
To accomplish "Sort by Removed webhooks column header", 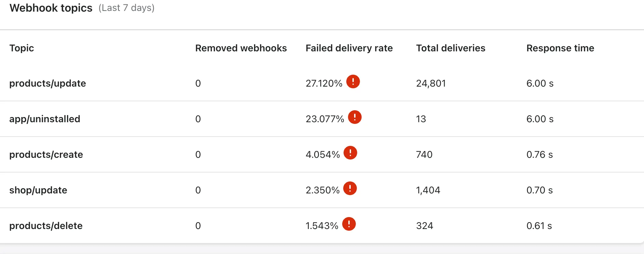I will coord(241,48).
